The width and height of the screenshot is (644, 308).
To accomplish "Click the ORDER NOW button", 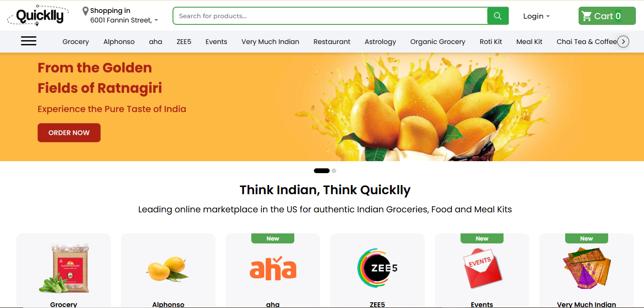I will point(69,132).
